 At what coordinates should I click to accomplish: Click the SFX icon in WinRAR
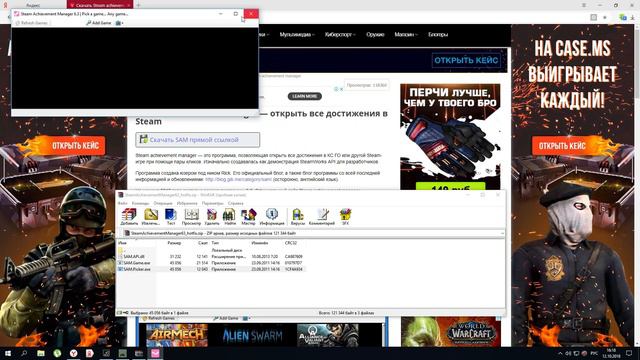coord(345,217)
